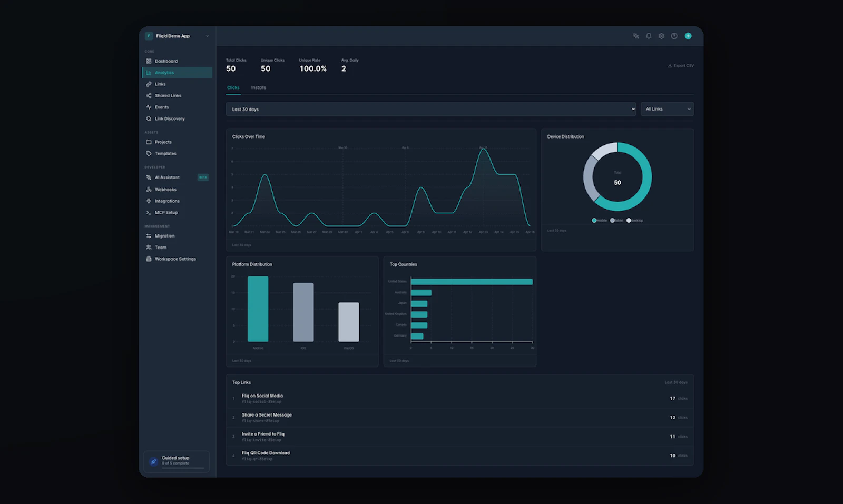
Task: Click the Events activity icon
Action: [150, 107]
